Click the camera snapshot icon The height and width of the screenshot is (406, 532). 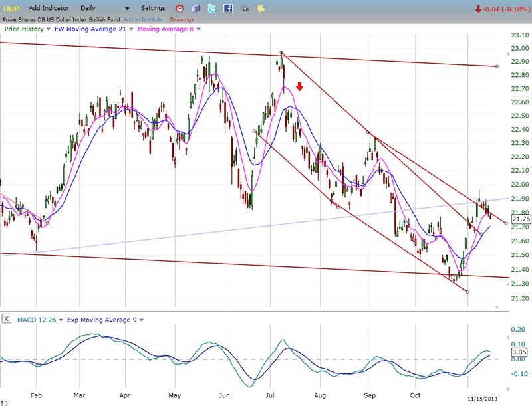(x=244, y=9)
